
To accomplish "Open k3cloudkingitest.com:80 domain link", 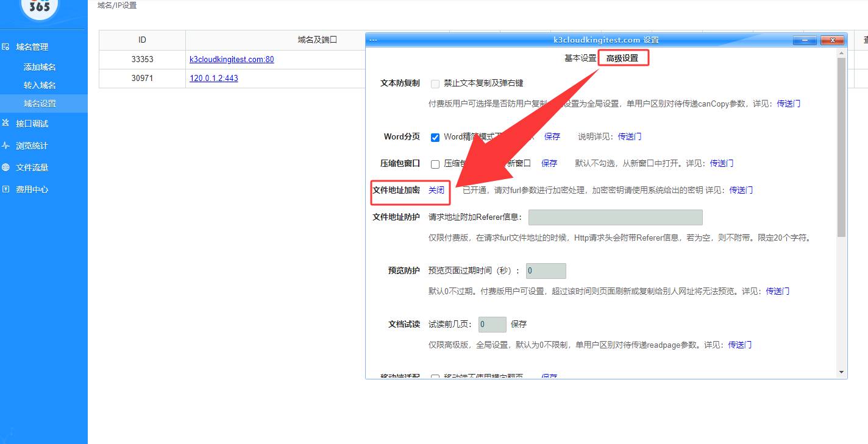I will [232, 60].
